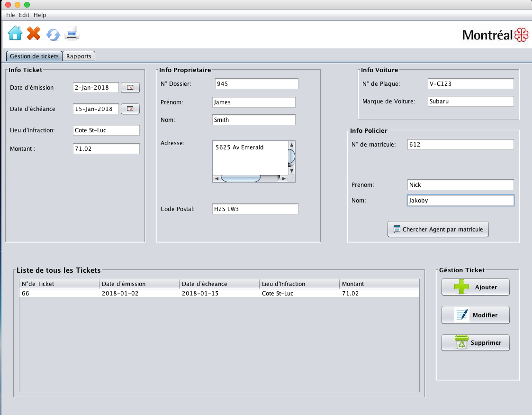Viewport: 532px width, 415px height.
Task: Sort table by Montant column header
Action: (379, 284)
